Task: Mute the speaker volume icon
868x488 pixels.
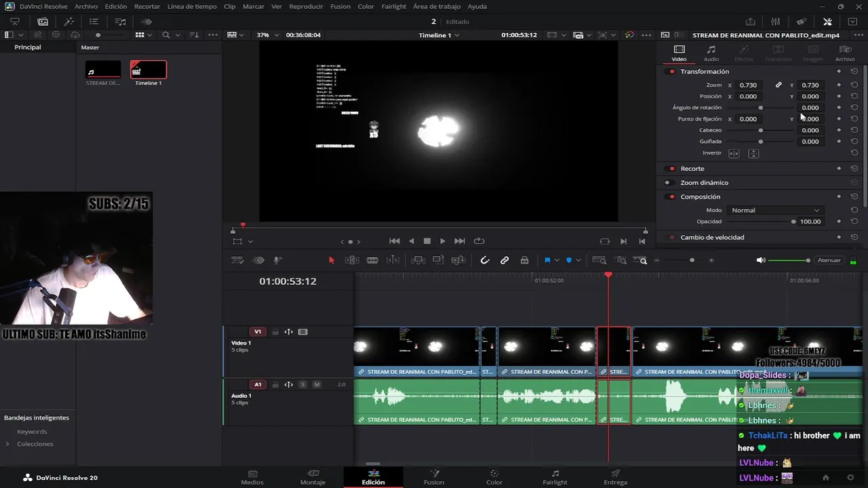Action: (761, 260)
